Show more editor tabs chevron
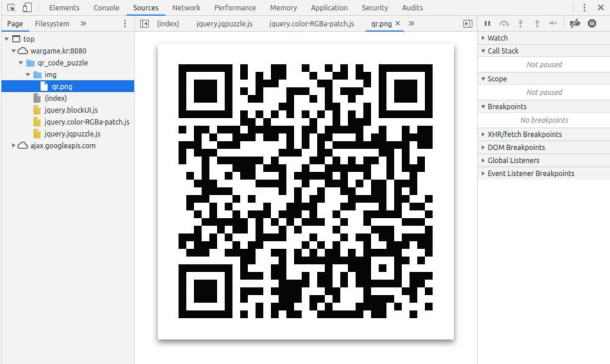The width and height of the screenshot is (610, 364). (411, 24)
